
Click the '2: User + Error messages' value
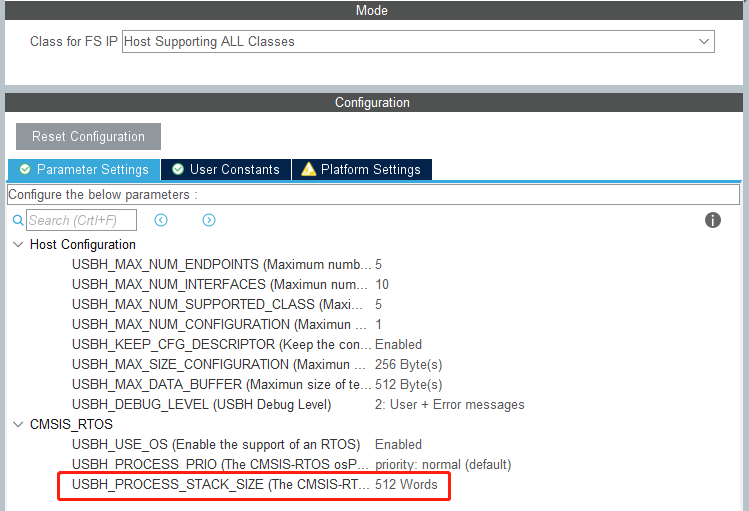click(x=449, y=405)
